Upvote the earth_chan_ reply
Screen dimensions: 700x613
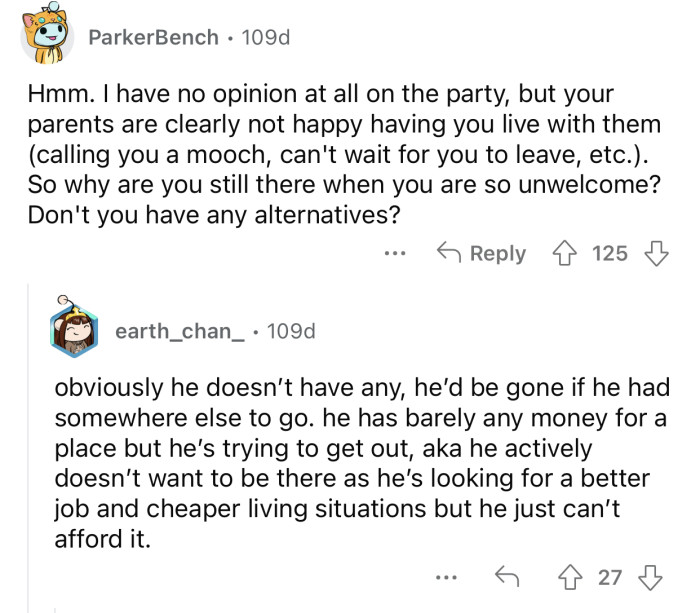575,577
